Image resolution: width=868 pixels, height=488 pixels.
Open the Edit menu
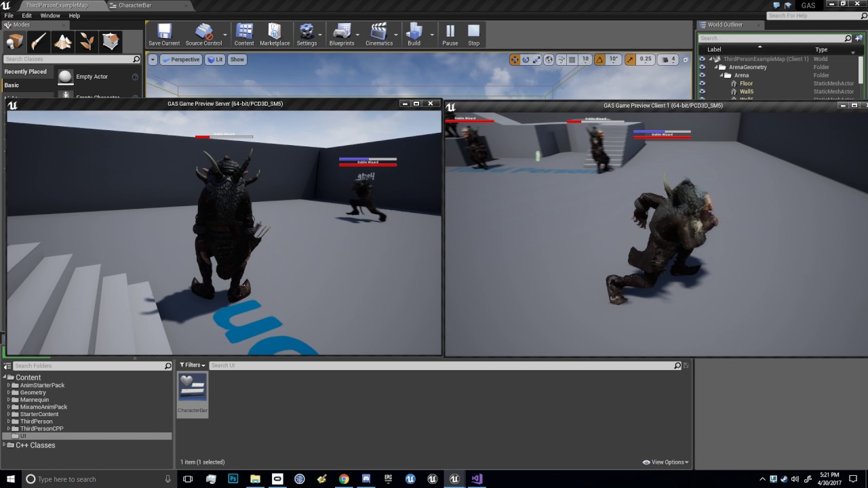tap(27, 16)
